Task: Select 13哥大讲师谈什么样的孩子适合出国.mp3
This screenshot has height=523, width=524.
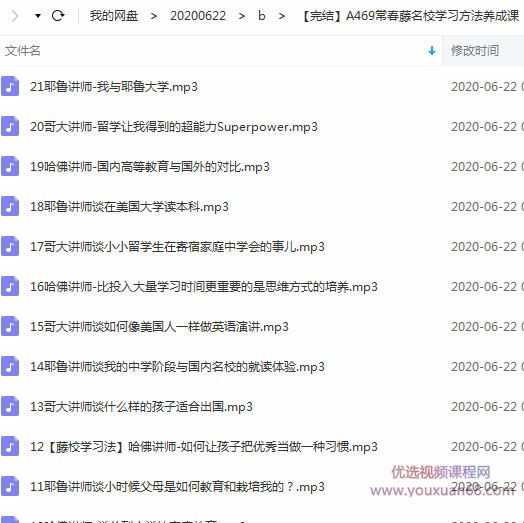Action: tap(141, 407)
